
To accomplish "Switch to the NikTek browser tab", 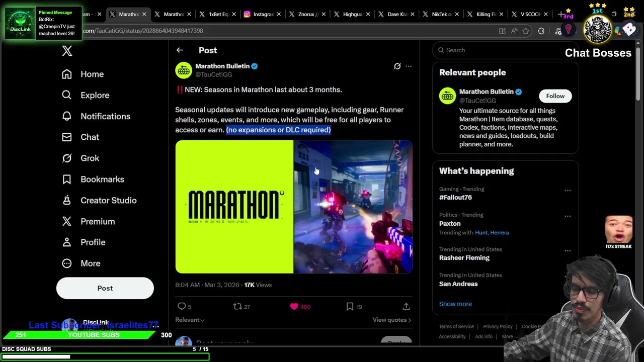I will click(441, 14).
